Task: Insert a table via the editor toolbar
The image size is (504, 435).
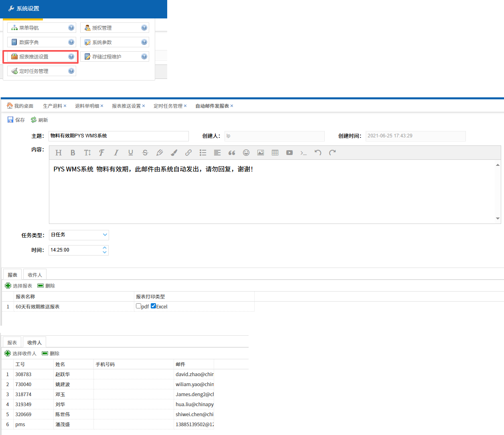Action: [275, 153]
